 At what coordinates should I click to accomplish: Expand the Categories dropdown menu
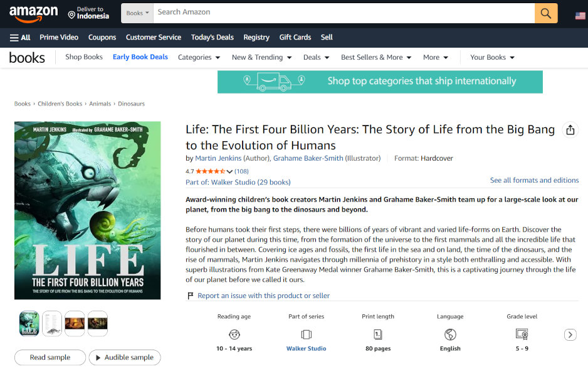199,58
